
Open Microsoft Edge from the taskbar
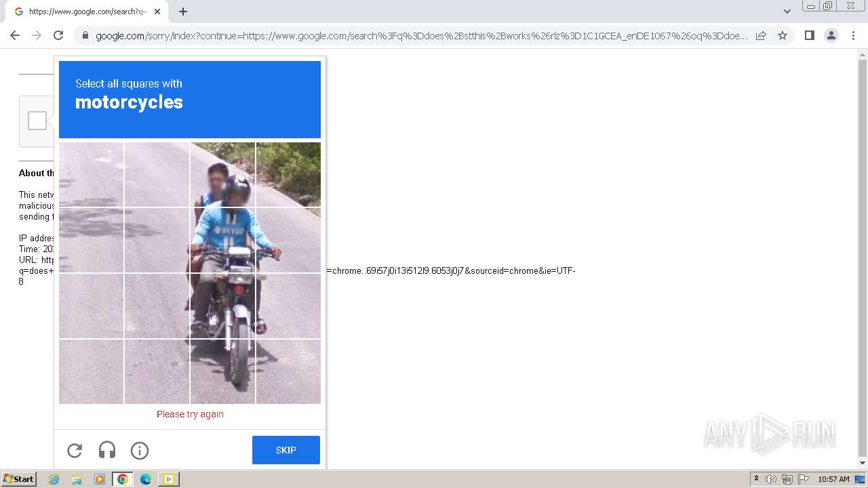coord(145,479)
